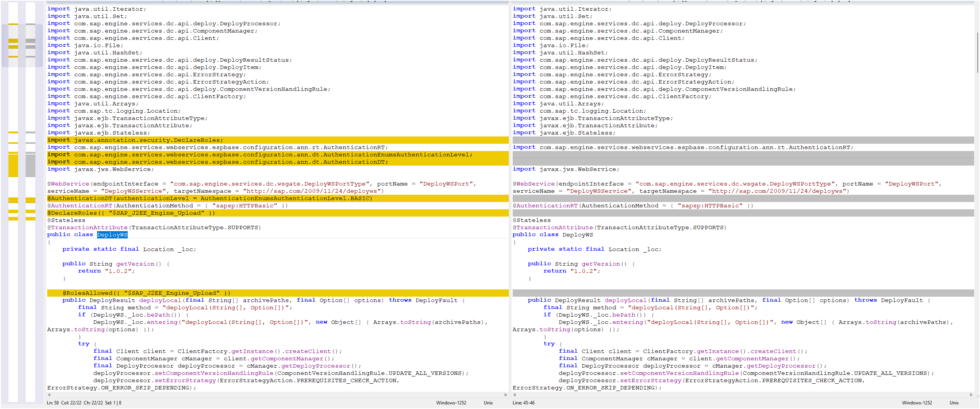
Task: Click 'import java.util.Arrays;' in left pane
Action: (93, 103)
